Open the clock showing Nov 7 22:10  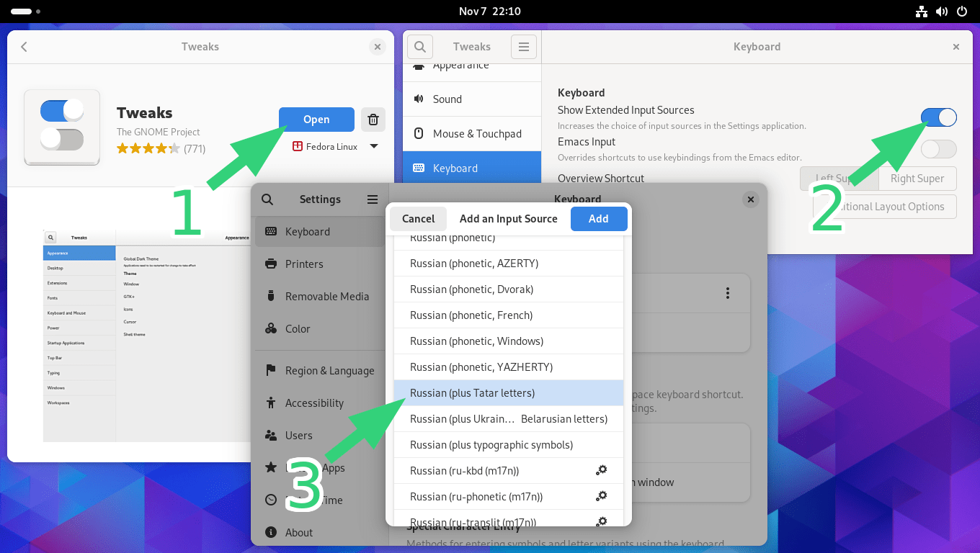coord(490,12)
